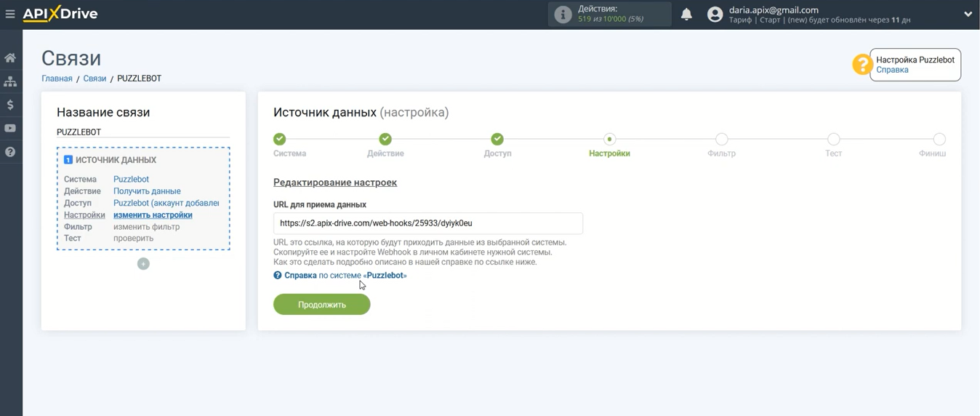This screenshot has height=416, width=980.
Task: Click the PUZZLEBOT breadcrumb text
Action: click(x=139, y=79)
